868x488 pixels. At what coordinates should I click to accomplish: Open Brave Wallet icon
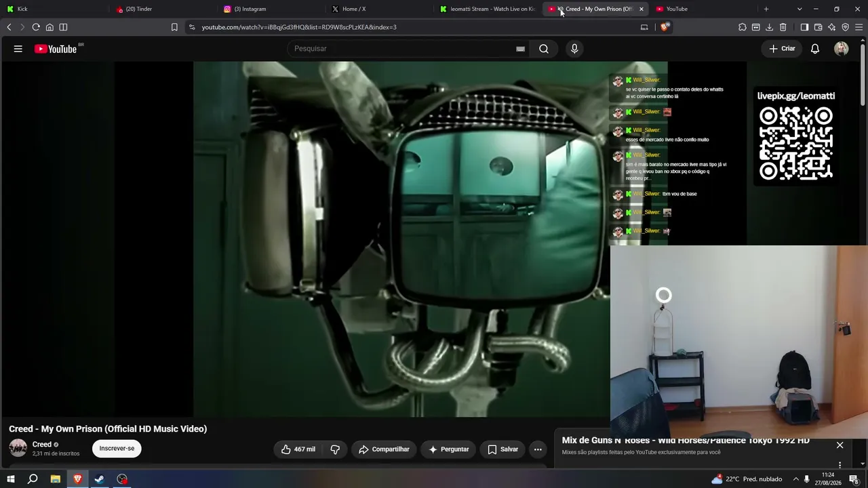(818, 27)
